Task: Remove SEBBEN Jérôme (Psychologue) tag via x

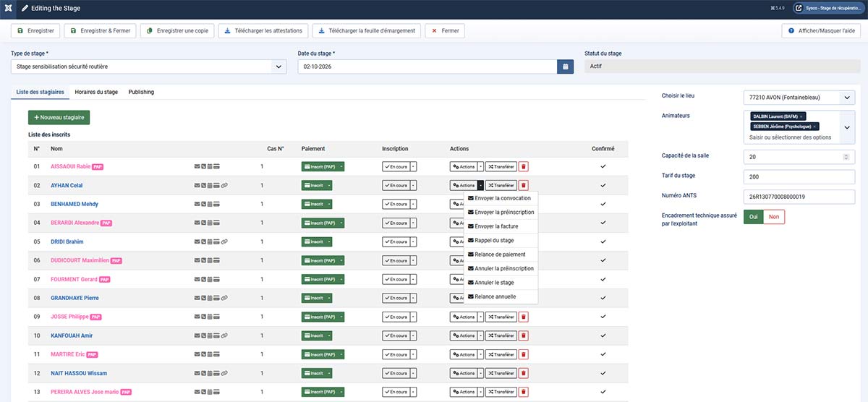Action: click(x=814, y=126)
